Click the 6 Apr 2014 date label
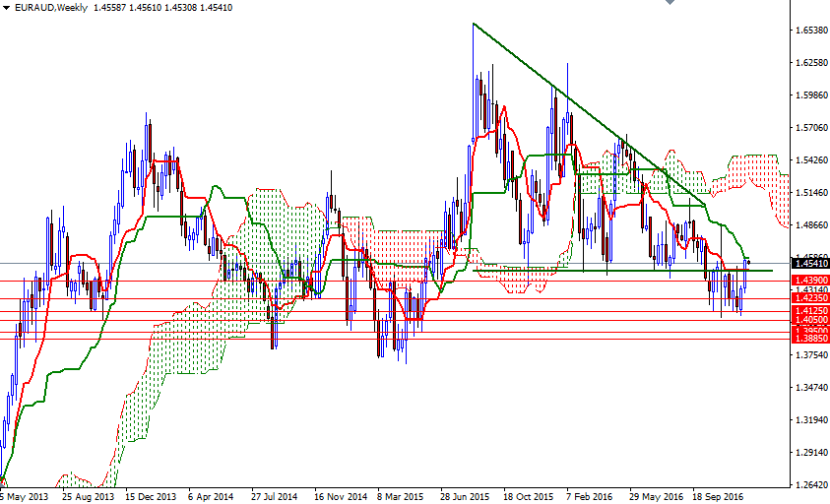 pyautogui.click(x=211, y=496)
